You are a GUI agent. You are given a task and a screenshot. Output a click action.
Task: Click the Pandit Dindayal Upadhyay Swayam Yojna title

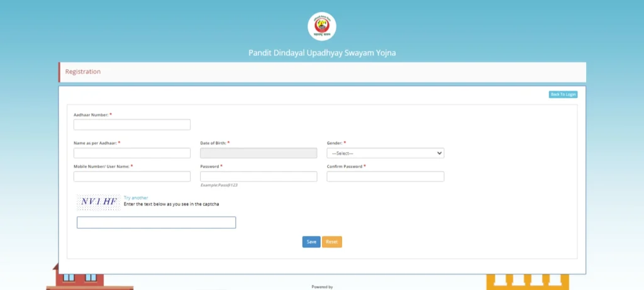322,53
